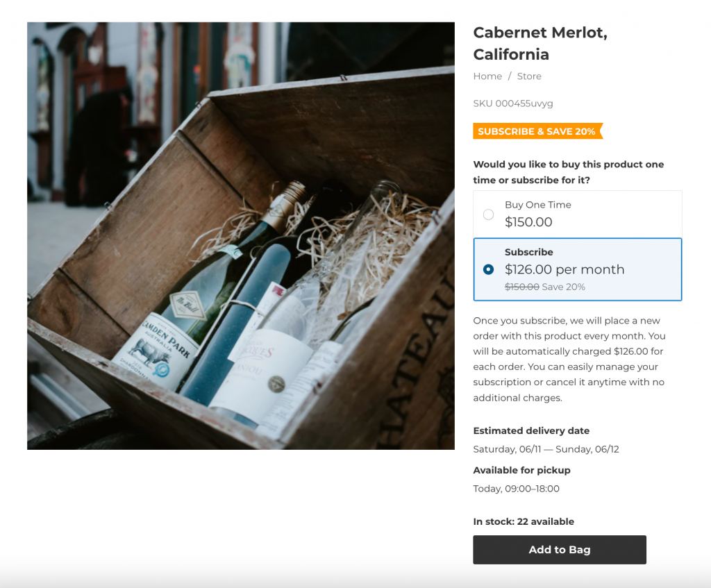Screen dimensions: 711x588
Task: Click the Today 09:00–18:00 pickup hours
Action: coord(516,489)
